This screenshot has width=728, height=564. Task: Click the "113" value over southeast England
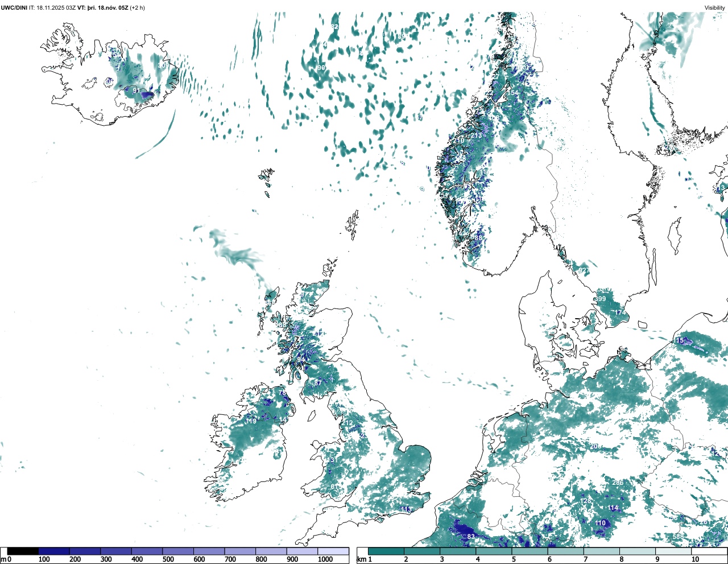[406, 509]
